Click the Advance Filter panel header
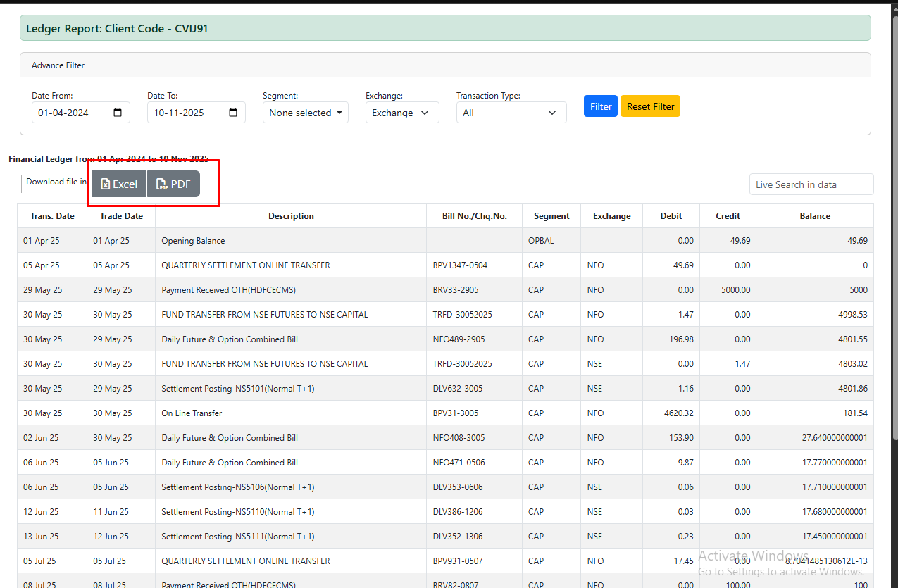The height and width of the screenshot is (588, 898). (x=58, y=65)
